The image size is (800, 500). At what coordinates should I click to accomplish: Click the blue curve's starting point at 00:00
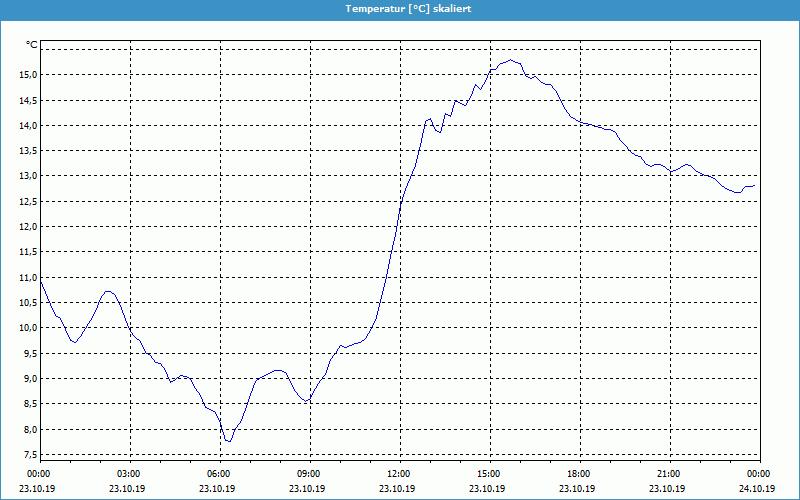click(41, 282)
